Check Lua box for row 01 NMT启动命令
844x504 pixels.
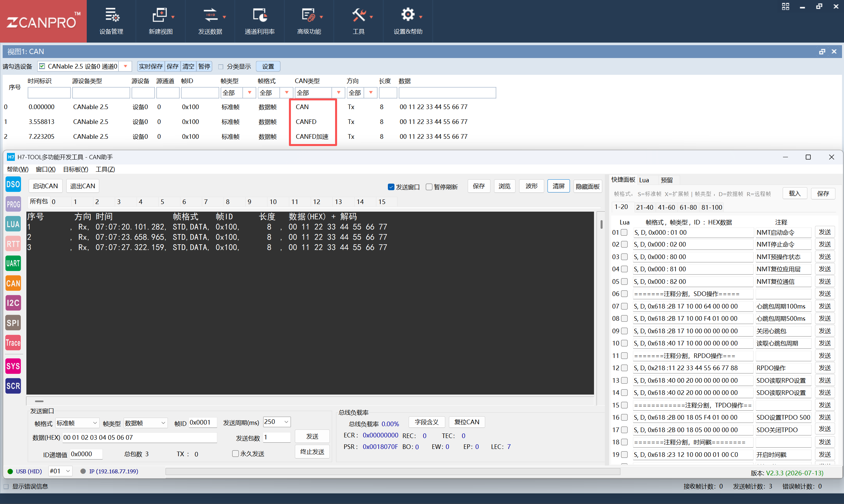[624, 232]
